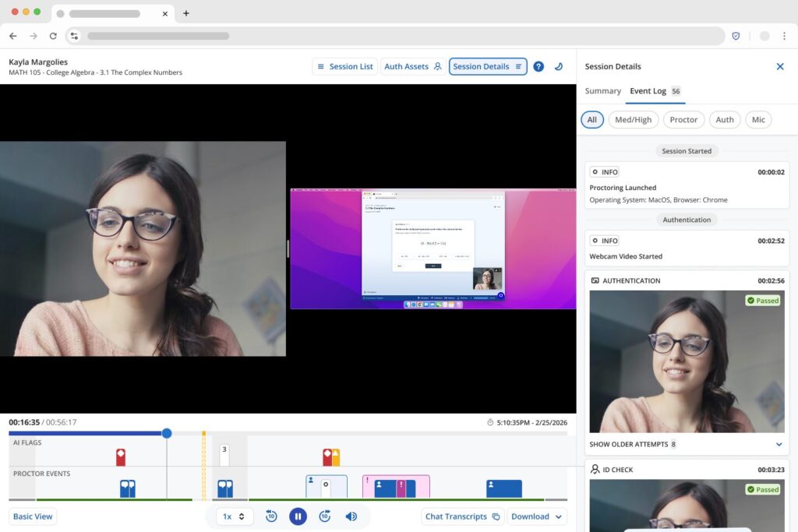The image size is (798, 532).
Task: Go forward in the browser
Action: (34, 36)
